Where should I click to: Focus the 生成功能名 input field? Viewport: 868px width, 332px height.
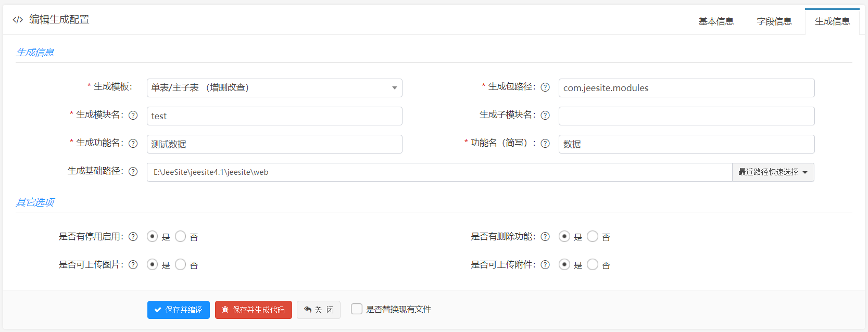click(274, 144)
